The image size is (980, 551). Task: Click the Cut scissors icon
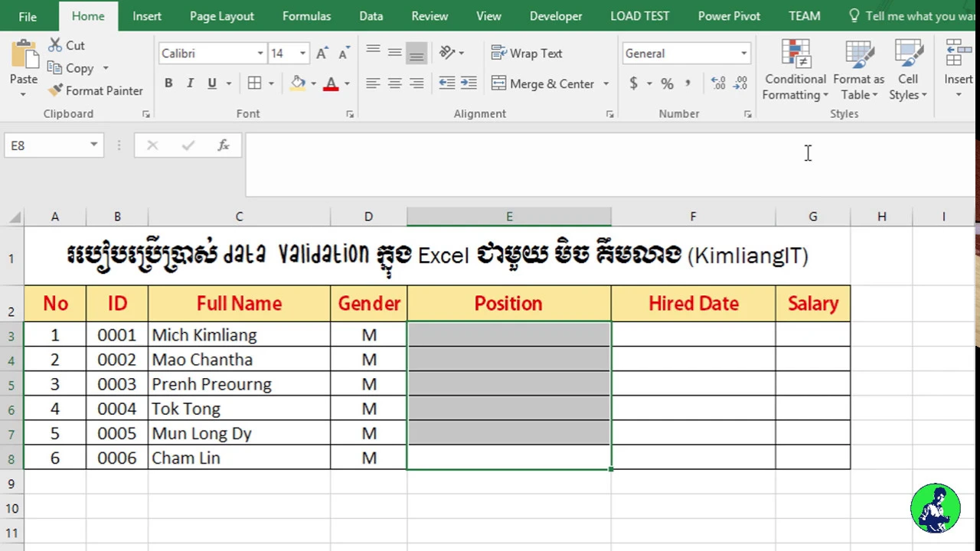click(x=55, y=45)
